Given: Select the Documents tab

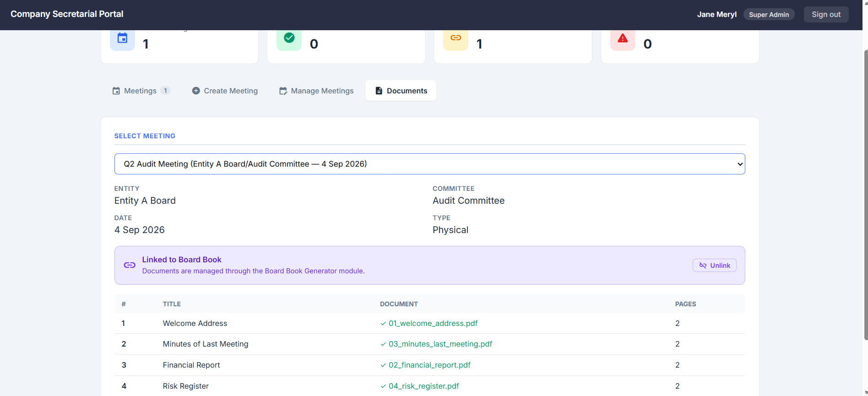Looking at the screenshot, I should tap(401, 91).
